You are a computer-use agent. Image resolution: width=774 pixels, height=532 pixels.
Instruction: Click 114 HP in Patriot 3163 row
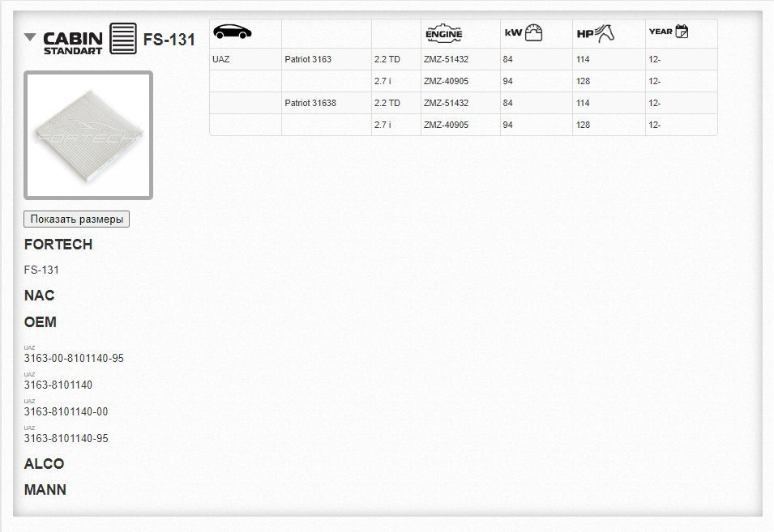point(583,59)
